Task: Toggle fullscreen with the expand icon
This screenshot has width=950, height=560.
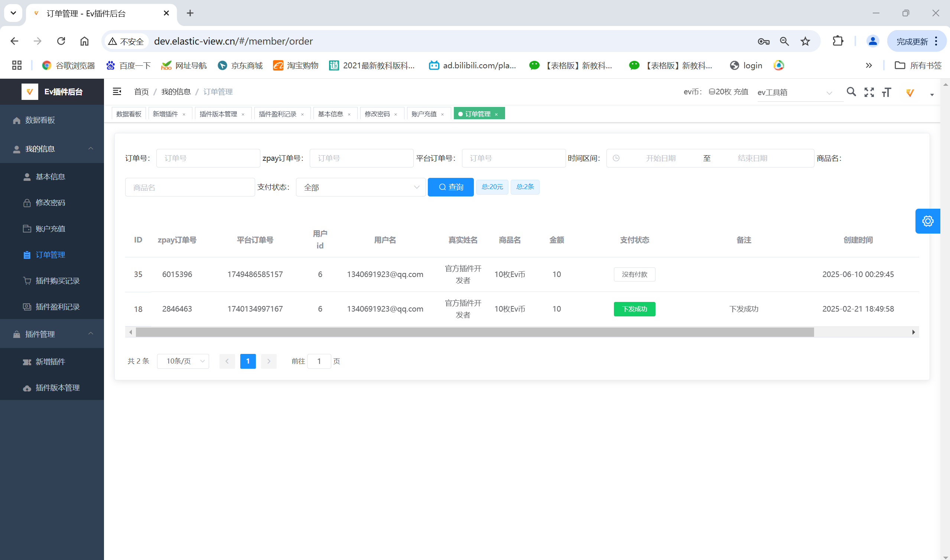Action: [x=869, y=92]
